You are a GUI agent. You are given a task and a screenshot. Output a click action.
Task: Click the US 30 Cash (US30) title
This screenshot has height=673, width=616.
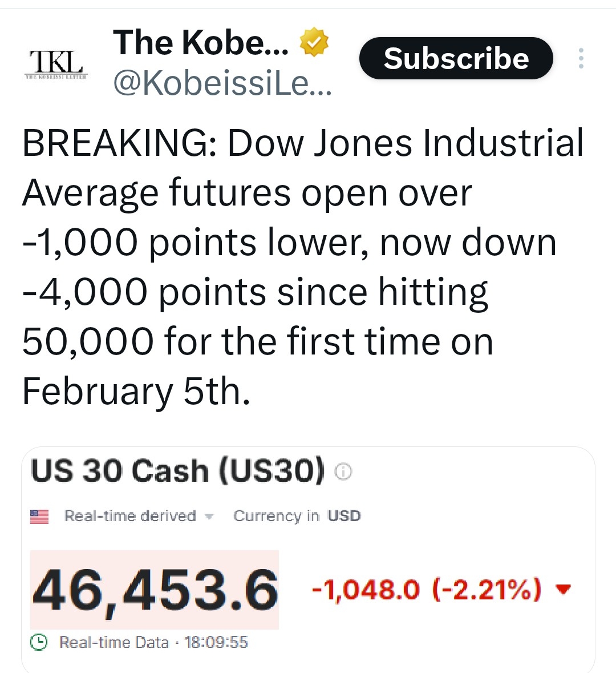[177, 471]
